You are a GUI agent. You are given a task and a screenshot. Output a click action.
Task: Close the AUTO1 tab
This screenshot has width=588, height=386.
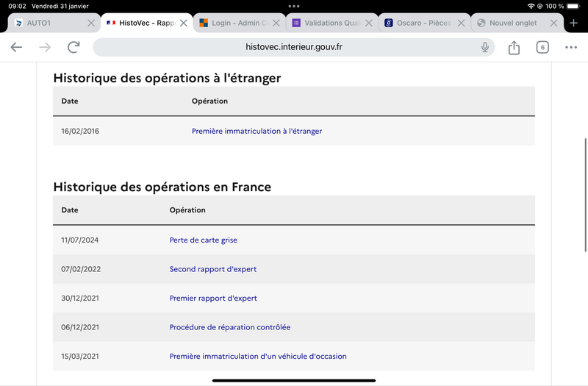tap(90, 23)
